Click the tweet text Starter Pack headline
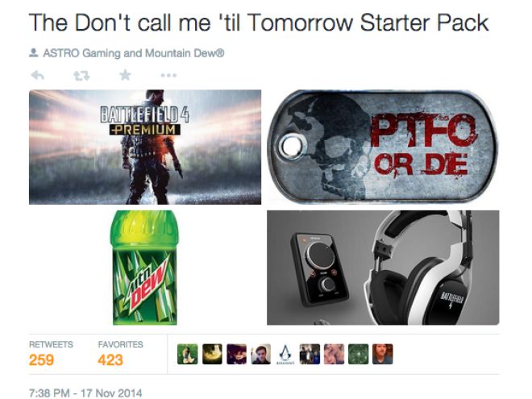 point(259,23)
